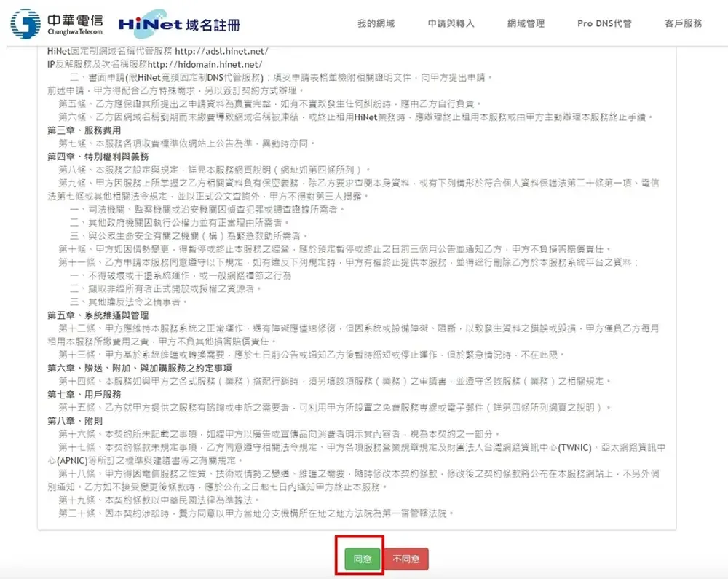Select heading 第六章、贈送、附加、與加購服務之約定事項
The width and height of the screenshot is (728, 579).
[x=140, y=369]
